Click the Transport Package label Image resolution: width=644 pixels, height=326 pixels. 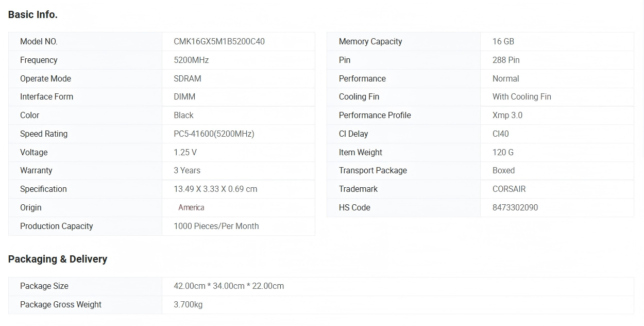click(372, 170)
